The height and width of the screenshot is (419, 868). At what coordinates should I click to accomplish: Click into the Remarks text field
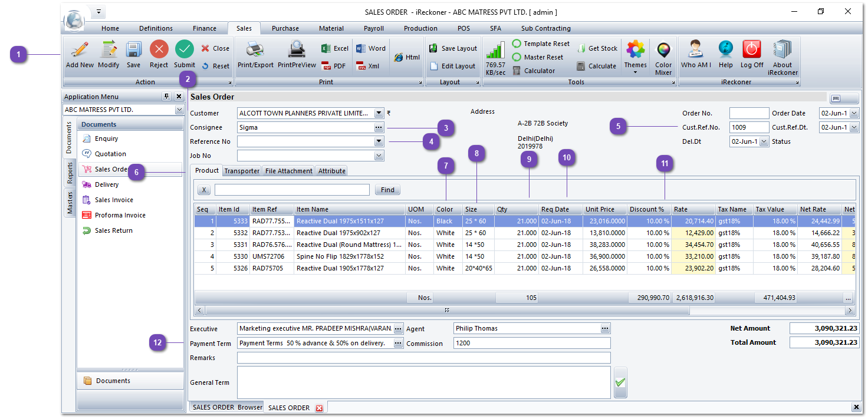(423, 358)
